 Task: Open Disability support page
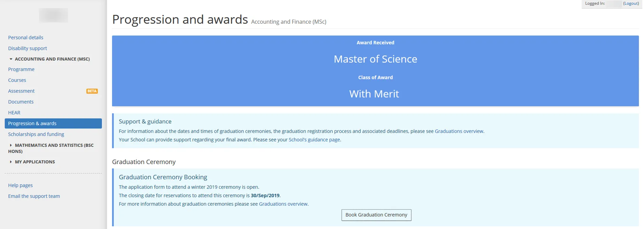tap(27, 48)
